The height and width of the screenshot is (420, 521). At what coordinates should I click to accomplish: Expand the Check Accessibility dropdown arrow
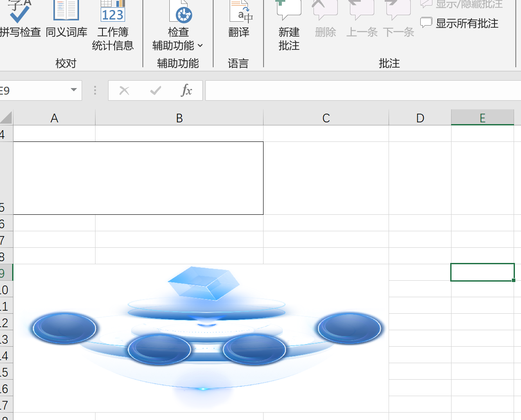point(200,46)
